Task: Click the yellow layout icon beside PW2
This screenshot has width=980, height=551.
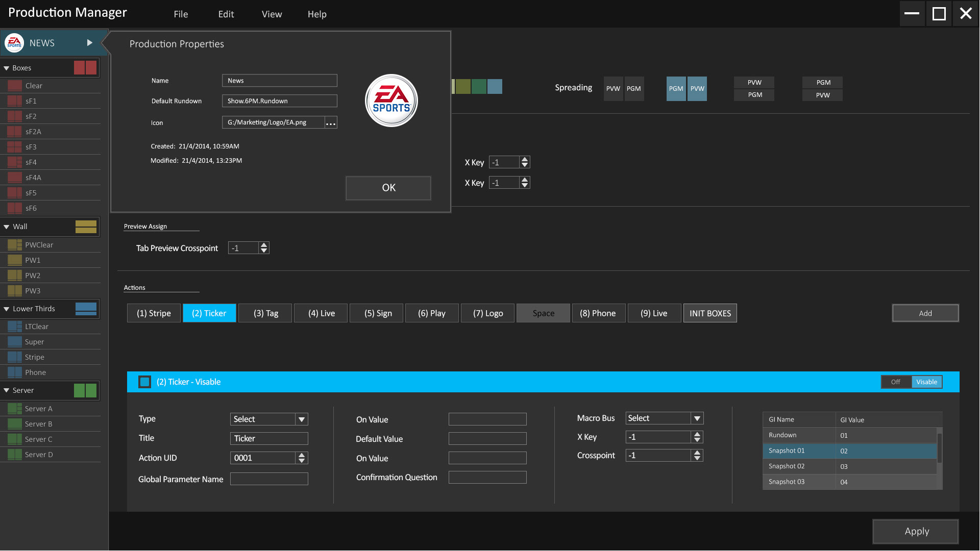Action: pos(15,275)
